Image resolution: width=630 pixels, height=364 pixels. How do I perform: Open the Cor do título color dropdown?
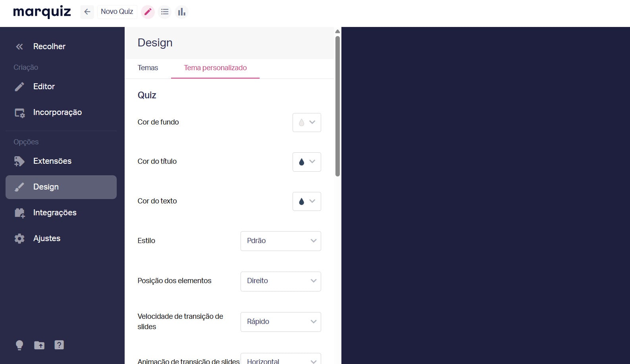click(x=306, y=162)
